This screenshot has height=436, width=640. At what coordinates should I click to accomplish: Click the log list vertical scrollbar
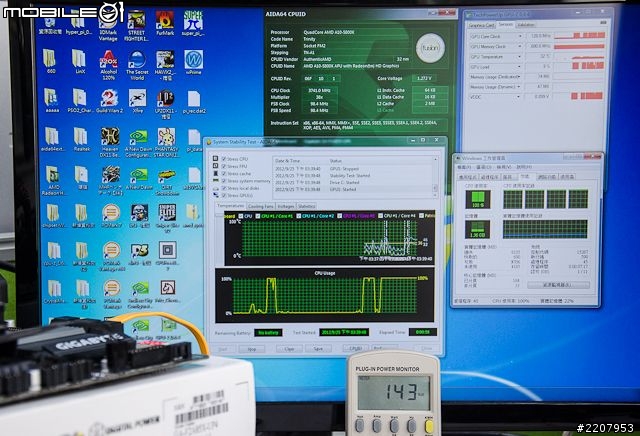coord(435,177)
